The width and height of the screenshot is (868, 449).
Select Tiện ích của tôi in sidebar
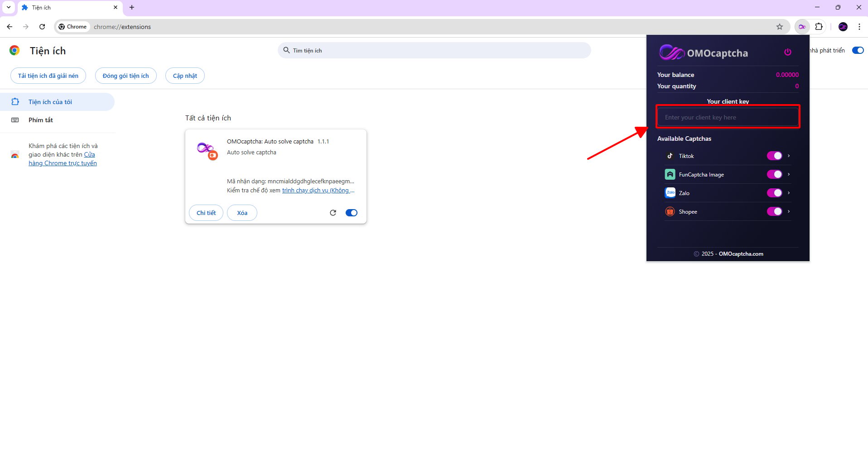57,102
